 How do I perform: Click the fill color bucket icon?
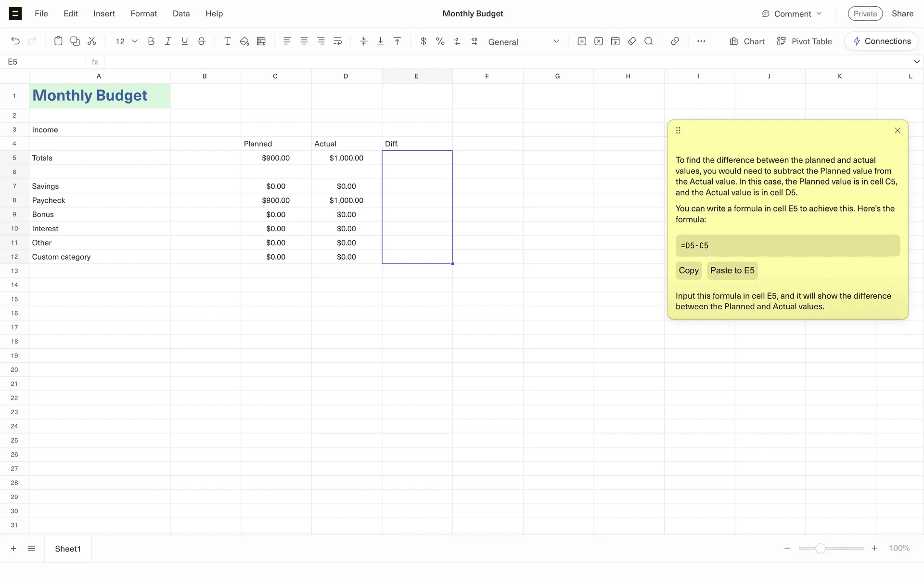[x=244, y=41]
